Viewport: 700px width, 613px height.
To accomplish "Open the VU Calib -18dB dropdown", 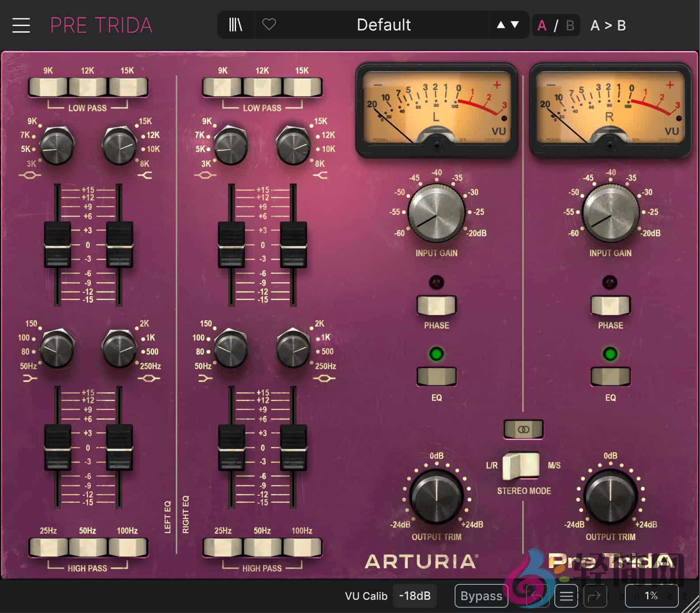I will tap(414, 596).
